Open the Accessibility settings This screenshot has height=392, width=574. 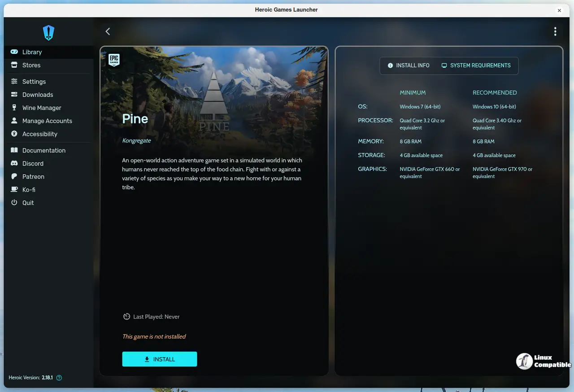point(40,134)
